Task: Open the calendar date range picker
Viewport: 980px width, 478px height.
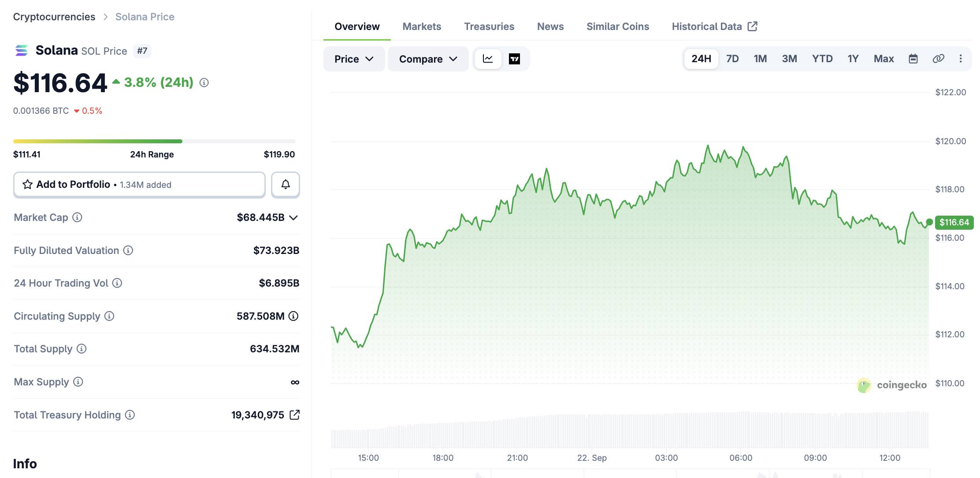Action: pyautogui.click(x=913, y=59)
